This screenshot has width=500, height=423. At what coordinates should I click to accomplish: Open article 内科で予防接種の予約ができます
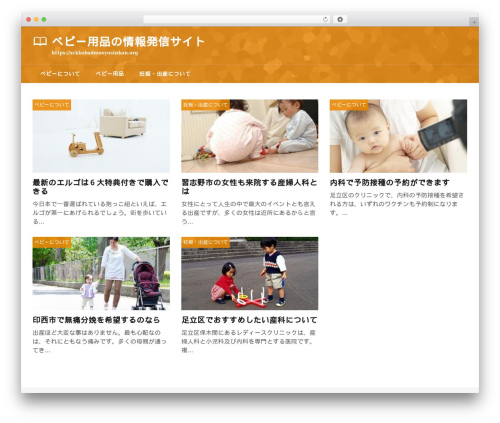click(390, 183)
